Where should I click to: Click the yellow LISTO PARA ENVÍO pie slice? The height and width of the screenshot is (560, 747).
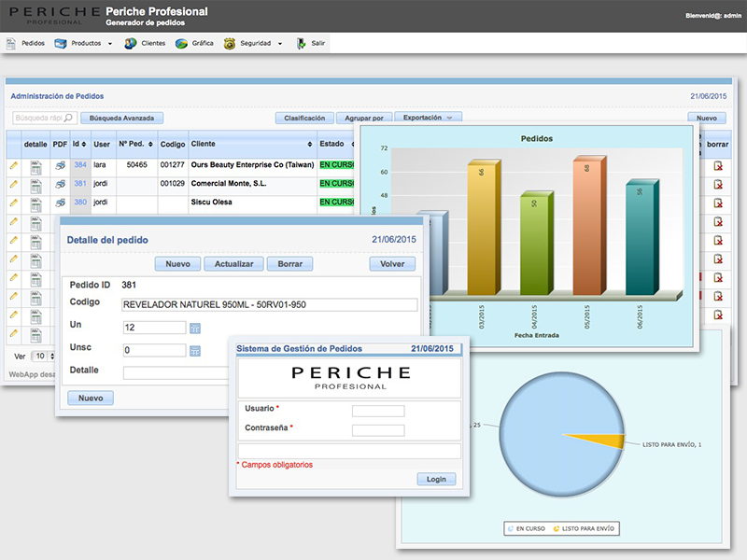(x=605, y=441)
